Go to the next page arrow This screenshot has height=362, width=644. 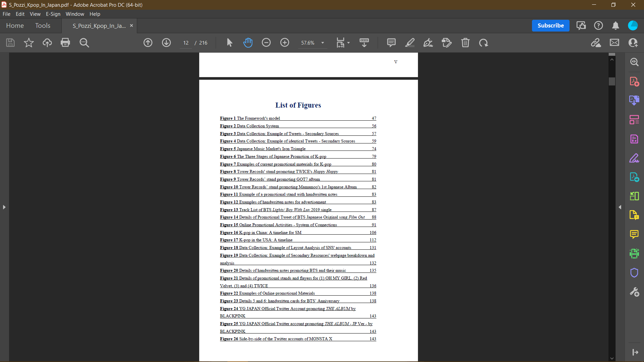tap(166, 43)
